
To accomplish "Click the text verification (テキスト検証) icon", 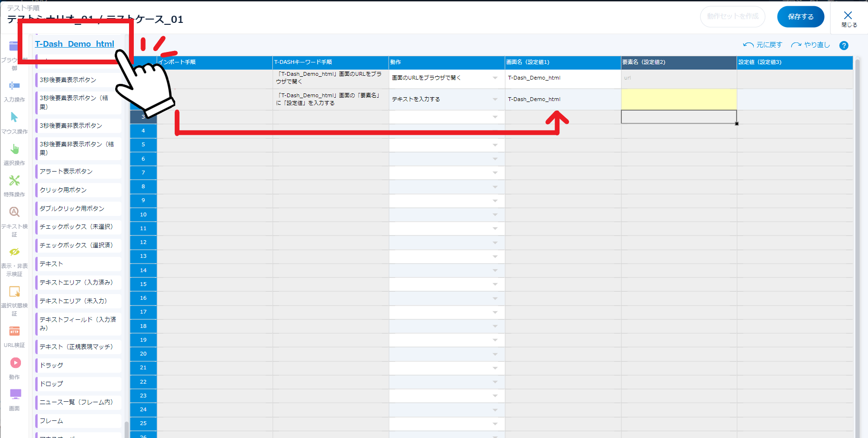I will [x=14, y=213].
